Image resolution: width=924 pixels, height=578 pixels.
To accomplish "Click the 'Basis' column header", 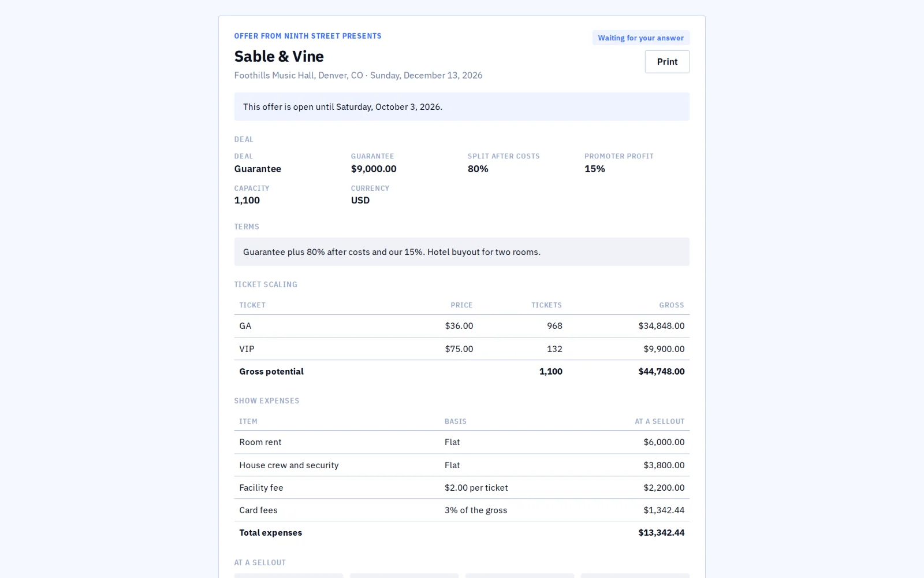I will click(456, 421).
